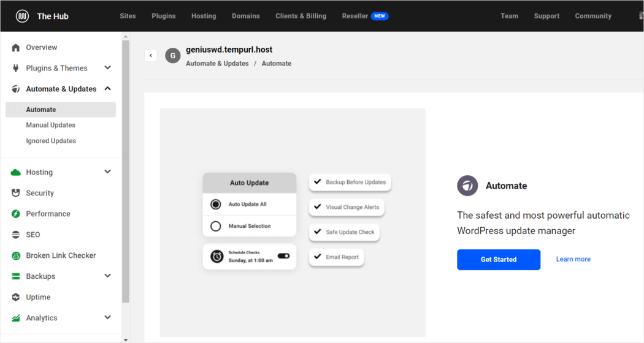644x343 pixels.
Task: Click the Broken Link Checker icon
Action: coord(15,255)
